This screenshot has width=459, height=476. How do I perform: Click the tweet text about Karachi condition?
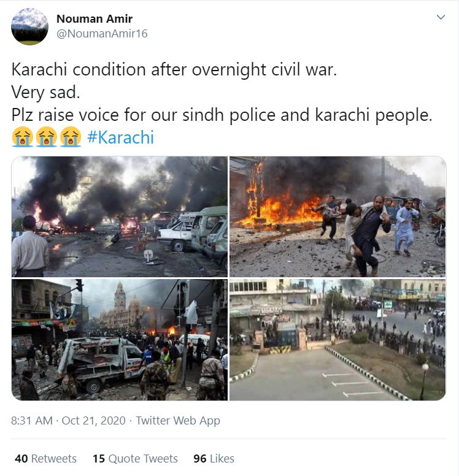174,70
